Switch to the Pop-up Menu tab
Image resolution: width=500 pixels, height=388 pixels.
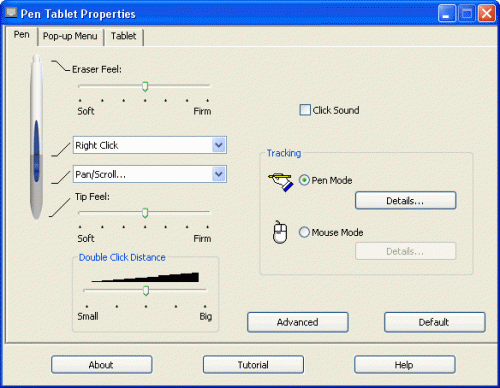coord(70,36)
